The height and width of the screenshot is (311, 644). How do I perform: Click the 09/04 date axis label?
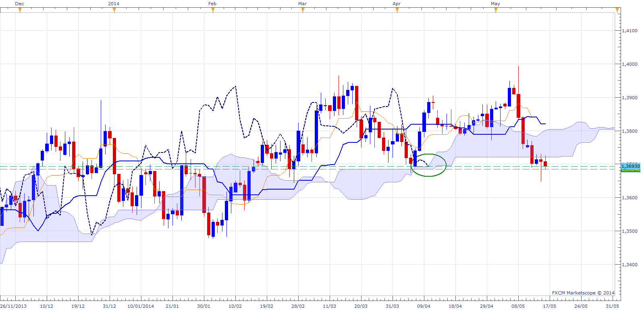424,306
